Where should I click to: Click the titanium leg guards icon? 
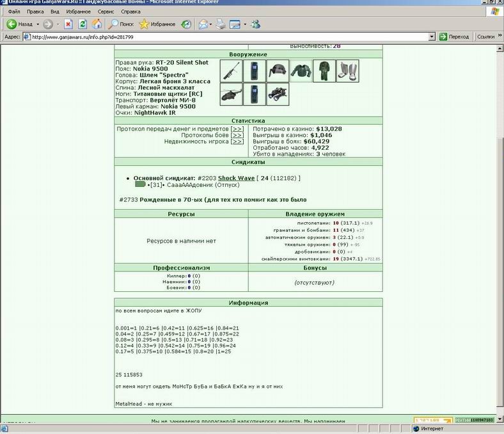[x=347, y=71]
